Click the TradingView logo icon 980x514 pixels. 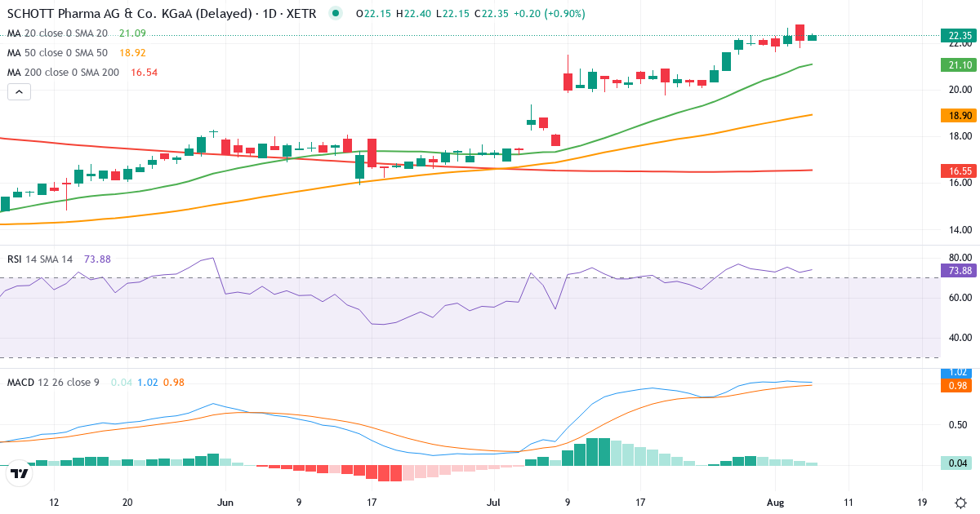click(x=20, y=472)
